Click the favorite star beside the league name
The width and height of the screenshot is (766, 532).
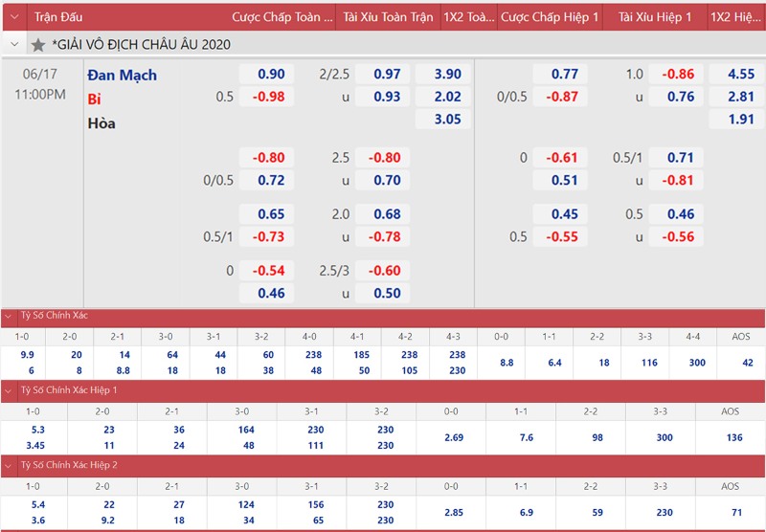click(x=38, y=45)
